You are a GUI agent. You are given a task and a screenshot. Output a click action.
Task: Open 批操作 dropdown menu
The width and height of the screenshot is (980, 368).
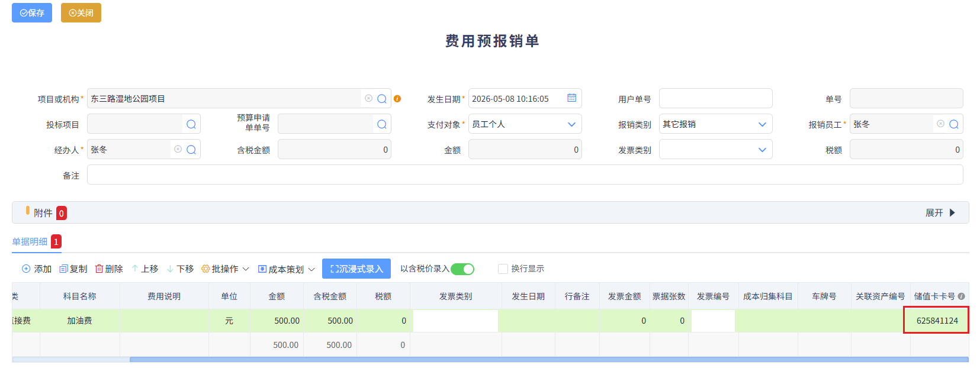pyautogui.click(x=226, y=269)
